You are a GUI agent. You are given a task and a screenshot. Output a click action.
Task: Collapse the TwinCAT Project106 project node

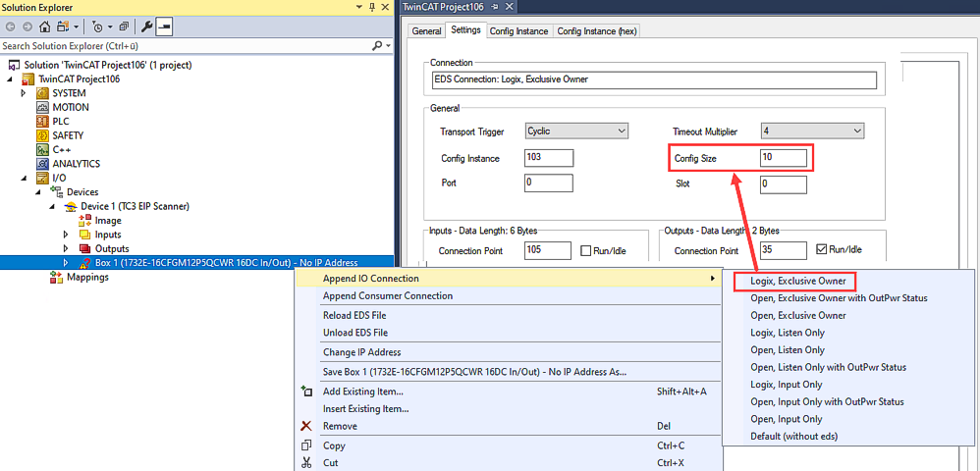[10, 79]
